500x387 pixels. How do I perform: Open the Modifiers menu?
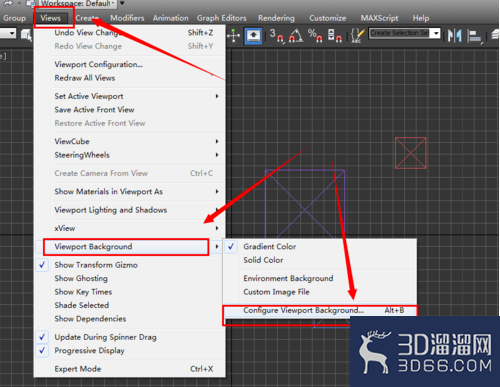point(127,18)
